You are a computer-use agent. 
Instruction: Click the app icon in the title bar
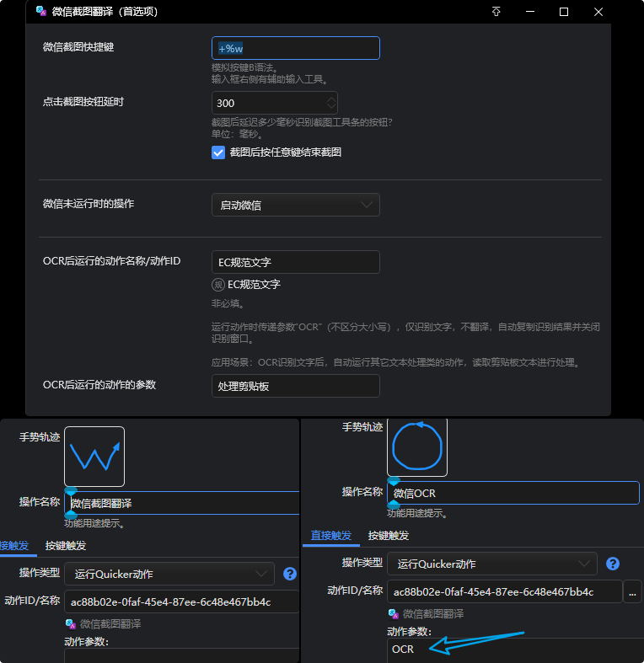(41, 12)
